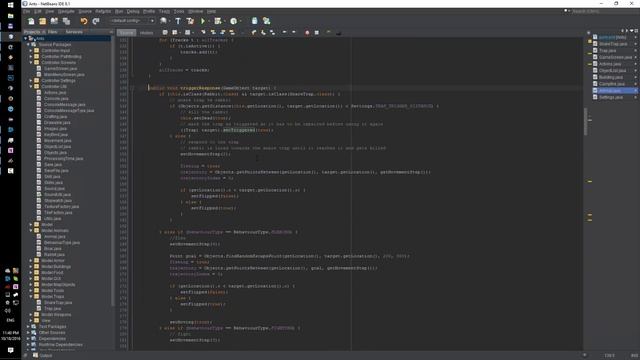Image resolution: width=640 pixels, height=360 pixels.
Task: Select ConsoleMessage.java in project tree
Action: click(x=64, y=104)
